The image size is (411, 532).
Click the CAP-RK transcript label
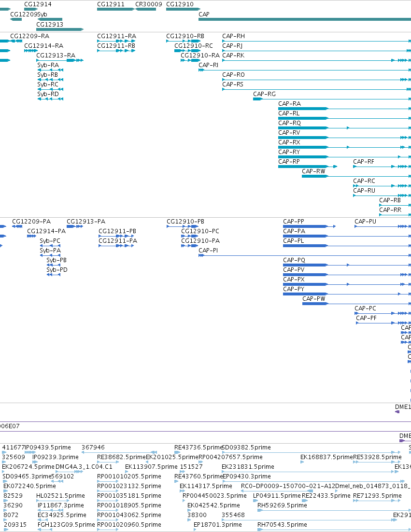pos(233,56)
